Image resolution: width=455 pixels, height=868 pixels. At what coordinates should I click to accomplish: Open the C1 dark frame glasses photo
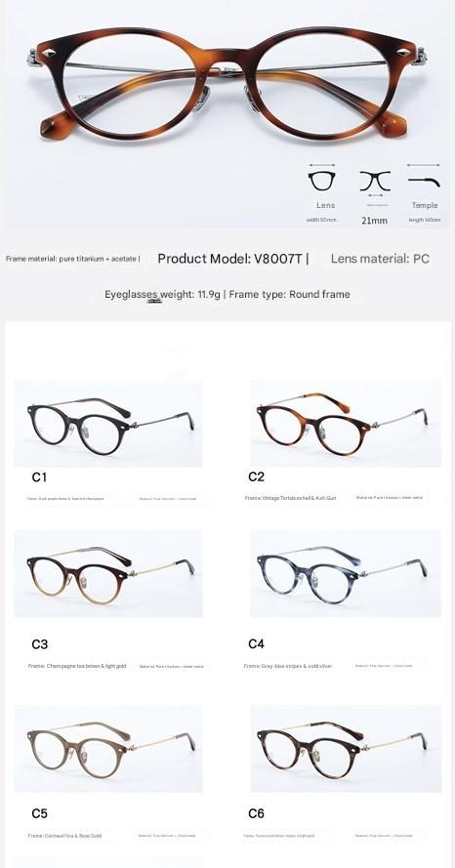coord(108,424)
